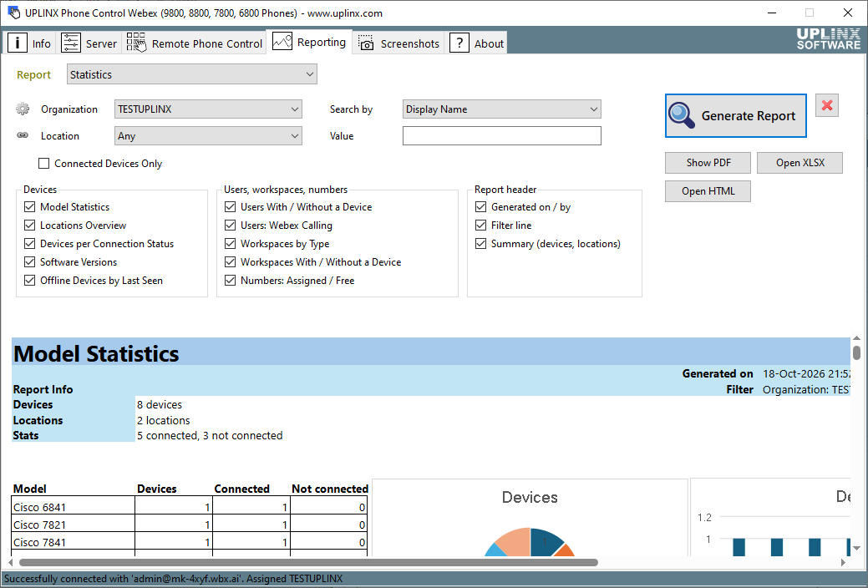Click the Generate Report button
This screenshot has width=868, height=588.
click(736, 116)
